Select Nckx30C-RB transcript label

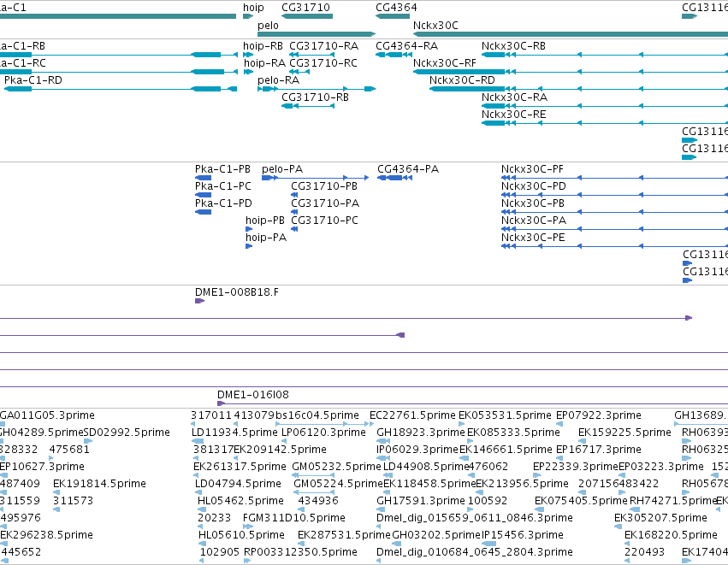tap(513, 46)
